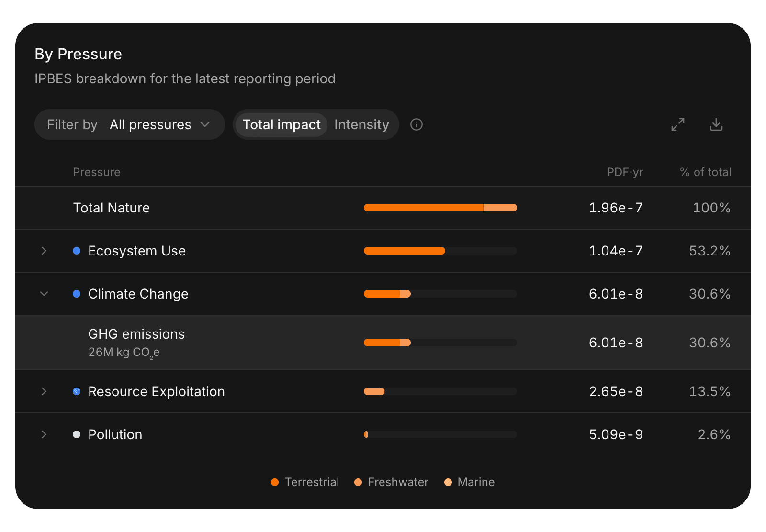
Task: Click the 13.5% percentage
Action: pyautogui.click(x=710, y=391)
